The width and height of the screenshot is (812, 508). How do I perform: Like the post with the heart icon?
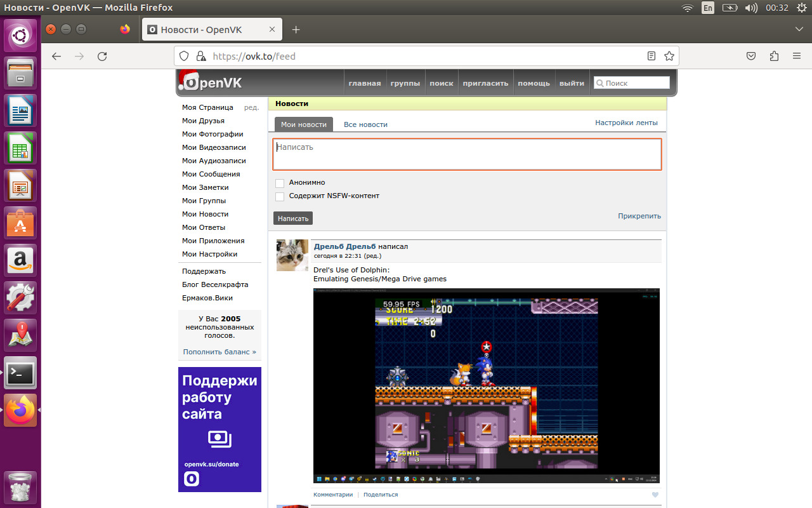point(655,495)
